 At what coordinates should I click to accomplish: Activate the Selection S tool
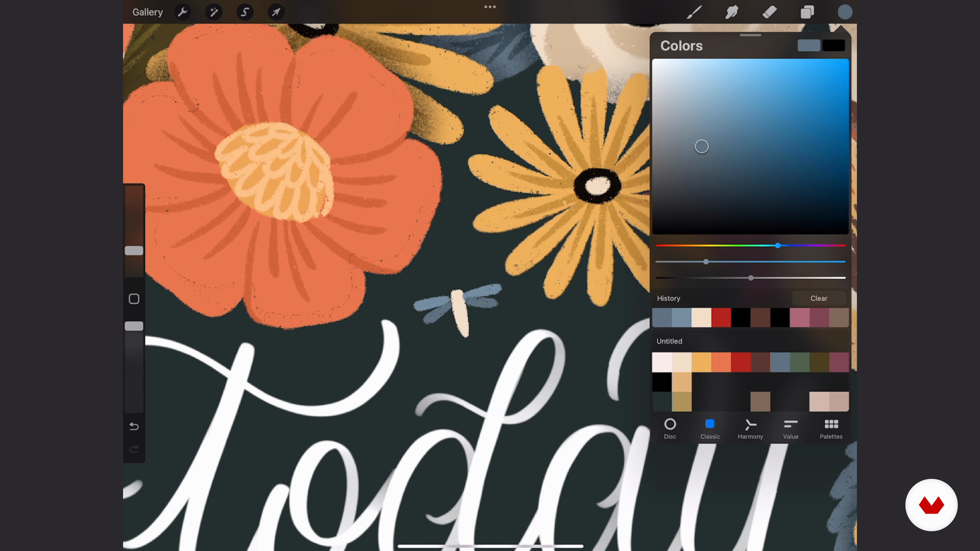tap(245, 12)
